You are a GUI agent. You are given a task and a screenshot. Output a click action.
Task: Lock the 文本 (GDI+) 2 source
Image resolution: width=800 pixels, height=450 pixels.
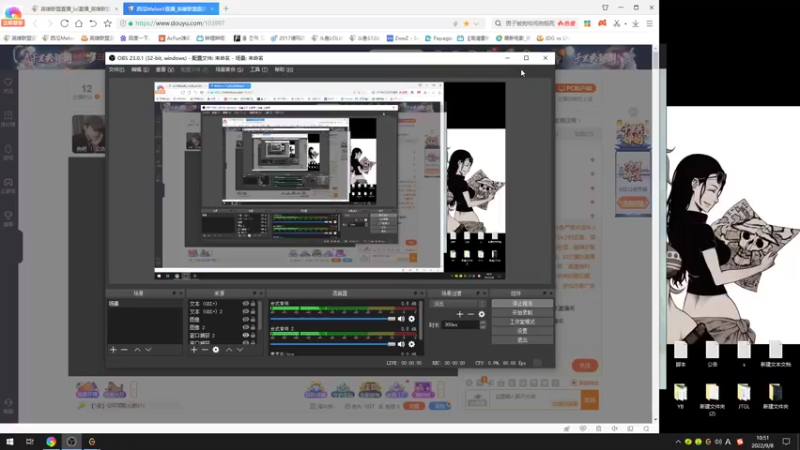click(x=253, y=311)
